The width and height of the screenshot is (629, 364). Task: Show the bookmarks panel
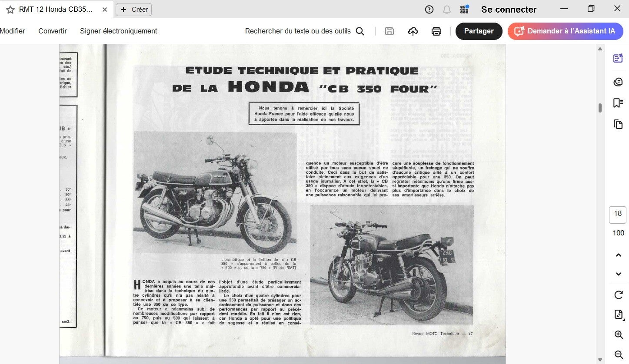(x=618, y=103)
